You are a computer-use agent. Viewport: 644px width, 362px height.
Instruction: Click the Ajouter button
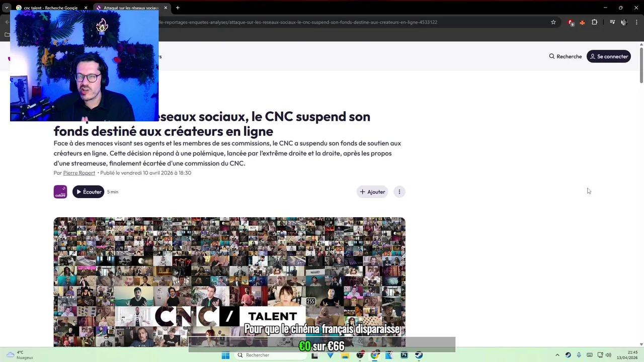coord(372,192)
